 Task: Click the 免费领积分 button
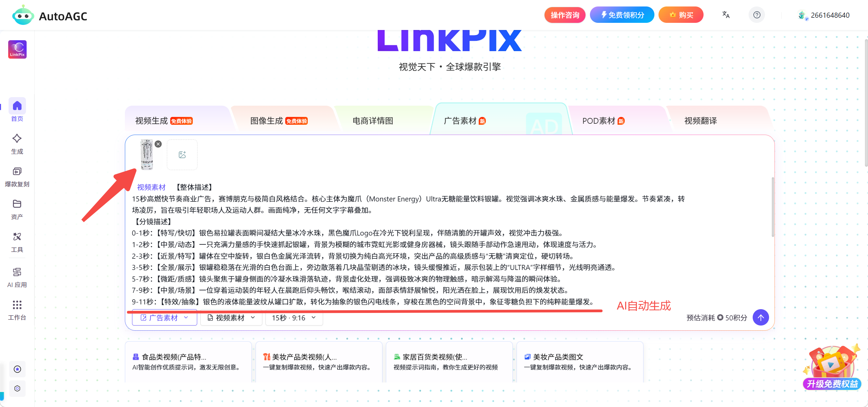[622, 15]
